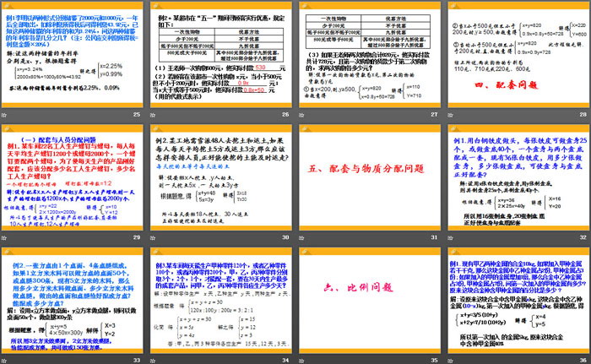Screen dimensions: 591x364
Task: Click slide number label 35
Action: pyautogui.click(x=434, y=361)
